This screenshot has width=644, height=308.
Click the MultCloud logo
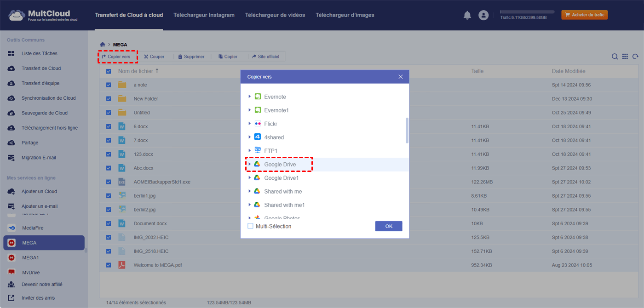click(43, 15)
